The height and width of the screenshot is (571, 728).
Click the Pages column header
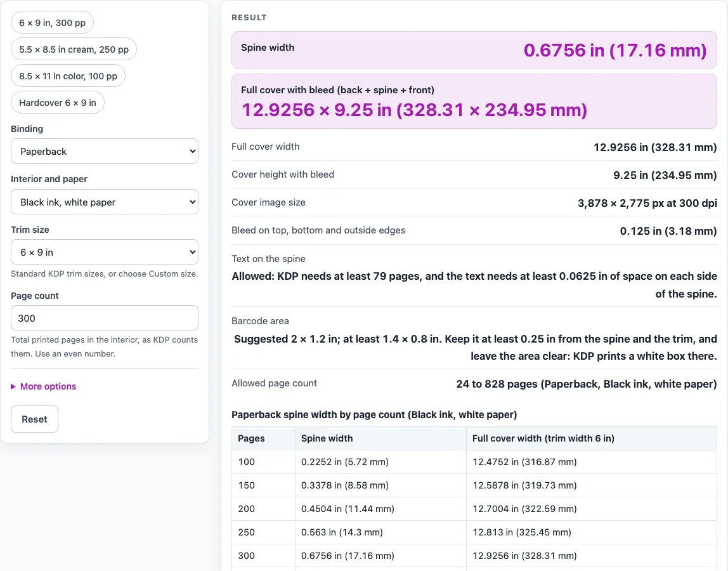point(251,438)
